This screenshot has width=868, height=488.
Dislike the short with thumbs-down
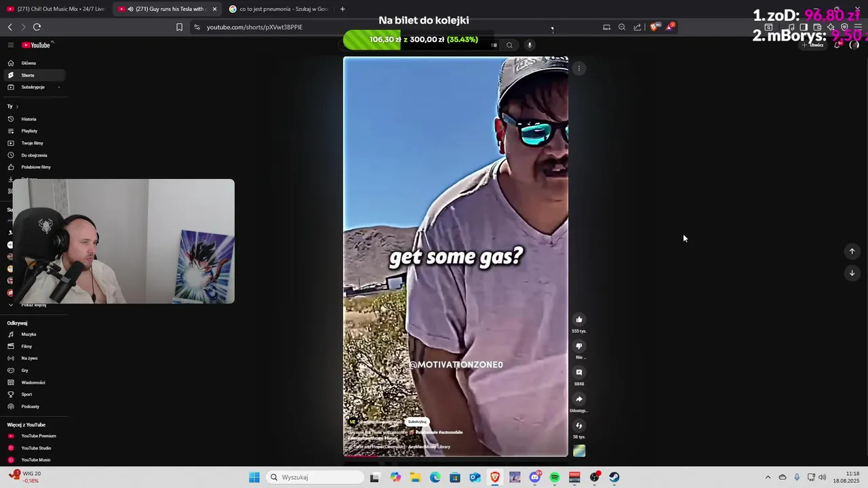tap(579, 346)
